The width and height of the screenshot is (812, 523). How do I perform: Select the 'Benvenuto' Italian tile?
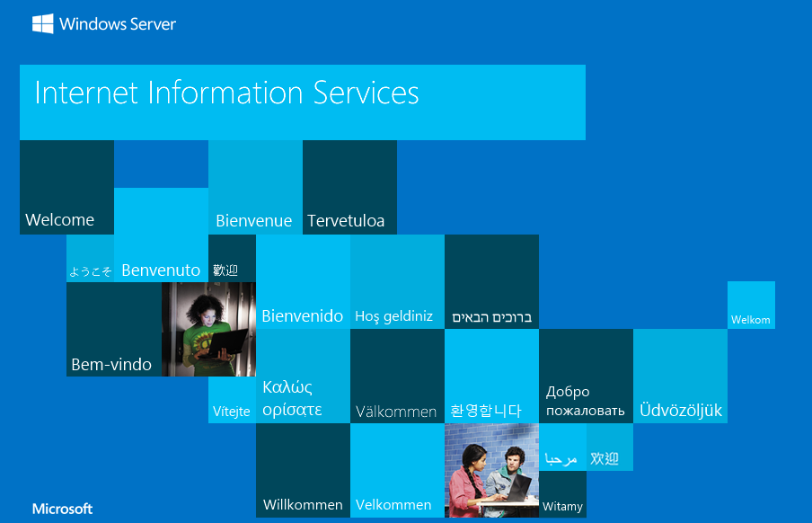tap(161, 235)
